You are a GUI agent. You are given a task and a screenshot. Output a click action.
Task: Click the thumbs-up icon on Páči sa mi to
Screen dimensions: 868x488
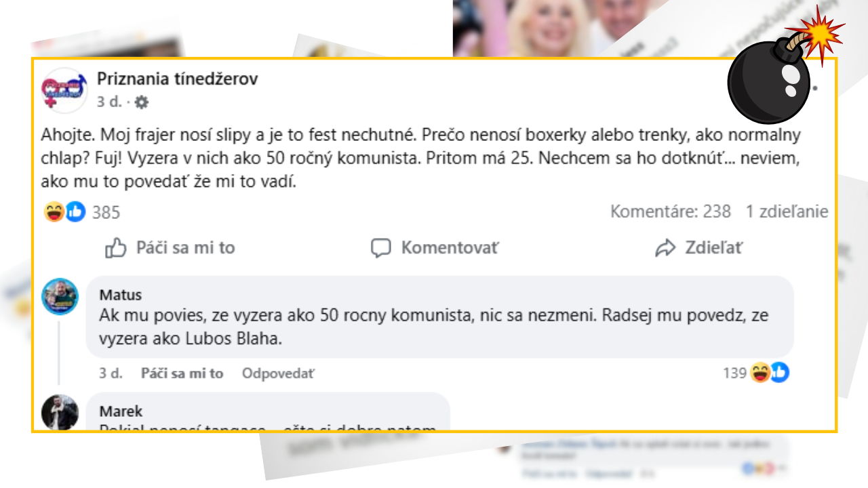[x=115, y=248]
